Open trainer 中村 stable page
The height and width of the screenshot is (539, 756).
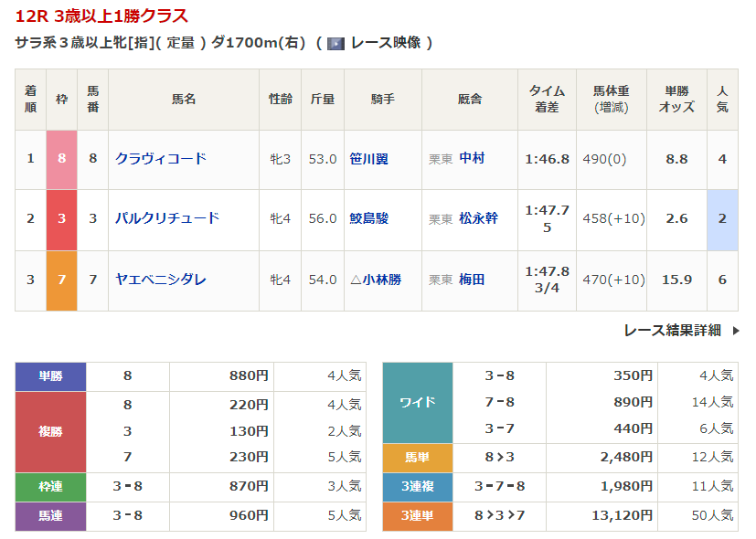click(472, 159)
